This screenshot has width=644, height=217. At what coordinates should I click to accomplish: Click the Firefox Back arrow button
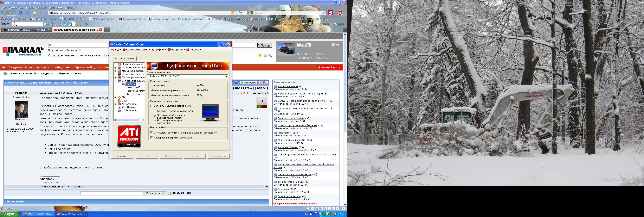click(4, 13)
